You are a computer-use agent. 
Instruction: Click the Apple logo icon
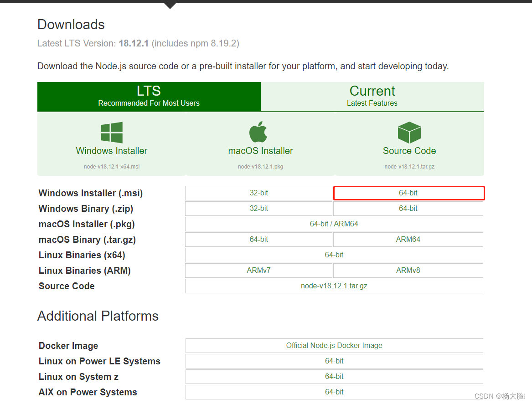point(258,132)
